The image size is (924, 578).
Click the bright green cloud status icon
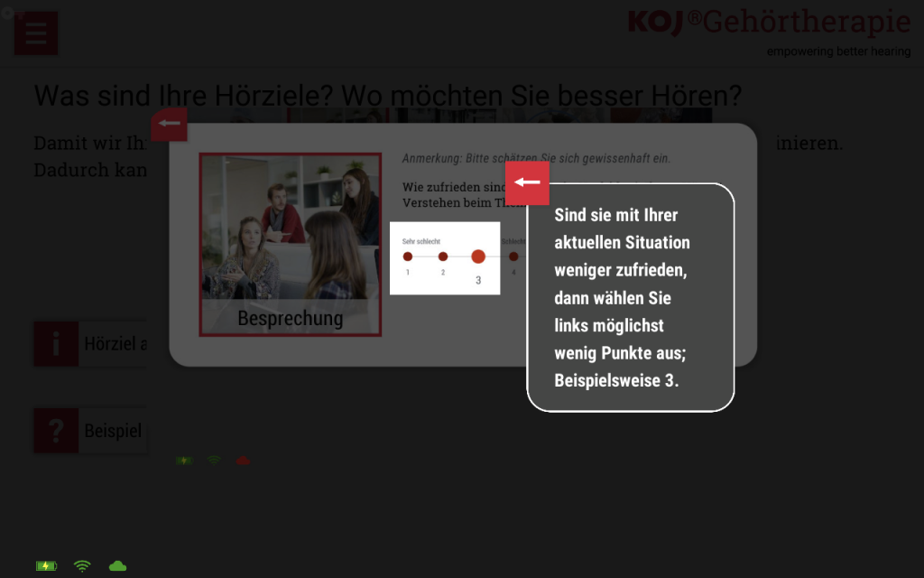[117, 566]
